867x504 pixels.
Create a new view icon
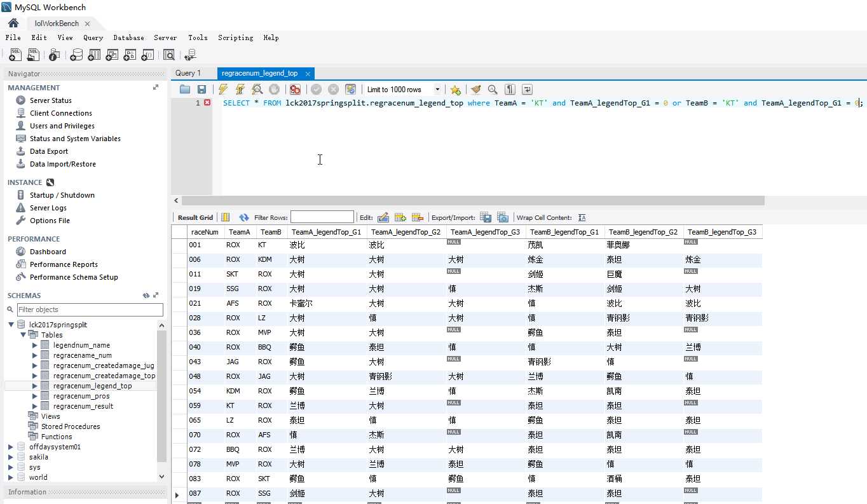click(112, 55)
